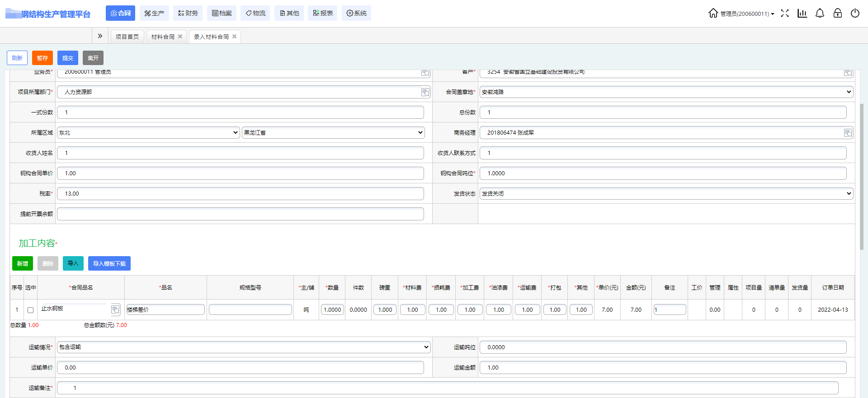Open the 物流 menu
Screen dimensions: 868x398
pos(255,13)
